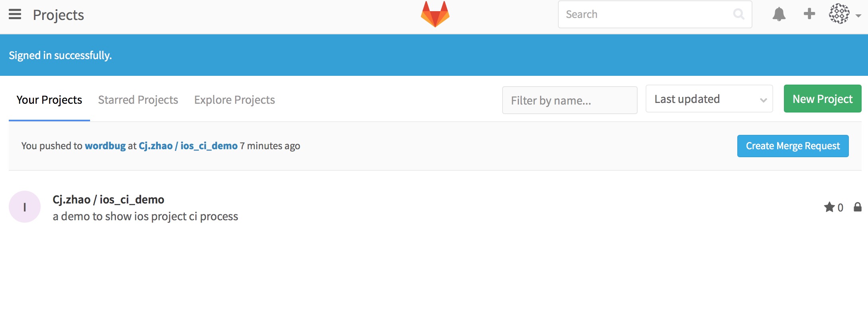
Task: Open the hamburger navigation menu
Action: (x=15, y=14)
